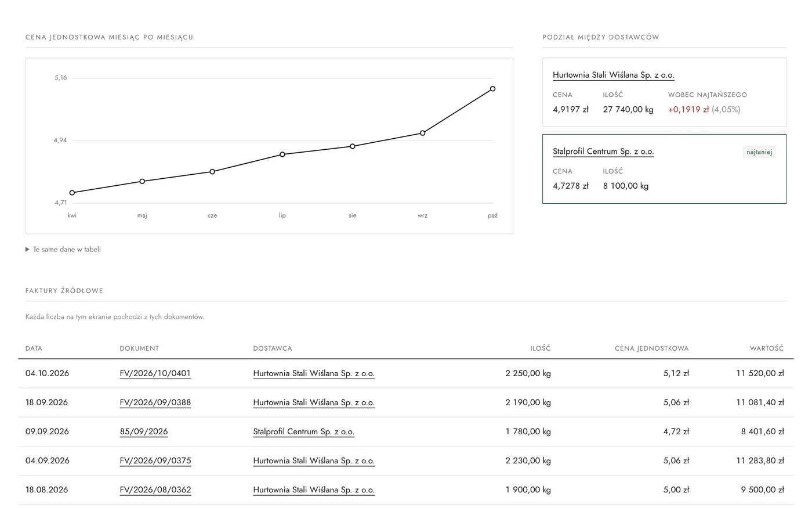The width and height of the screenshot is (812, 508).
Task: Open Hurtownia Stali Wiślana in 04.10.2026 row
Action: (x=314, y=373)
